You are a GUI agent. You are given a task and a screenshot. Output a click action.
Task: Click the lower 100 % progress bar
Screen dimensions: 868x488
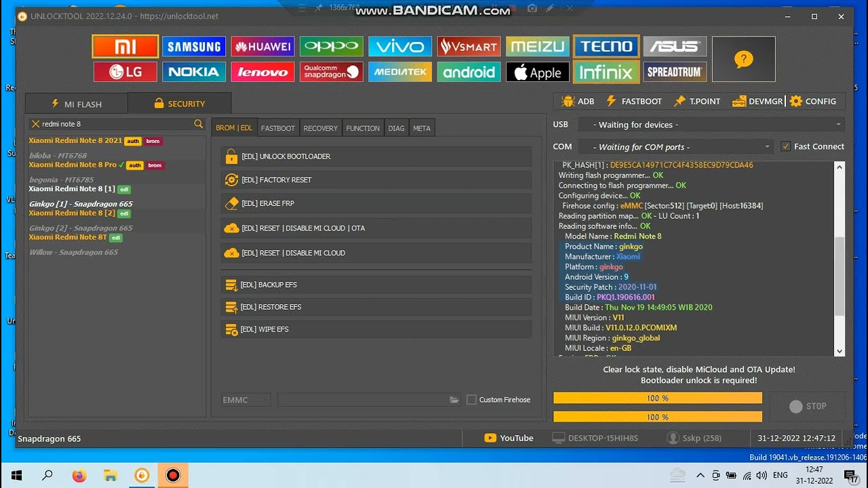(657, 417)
